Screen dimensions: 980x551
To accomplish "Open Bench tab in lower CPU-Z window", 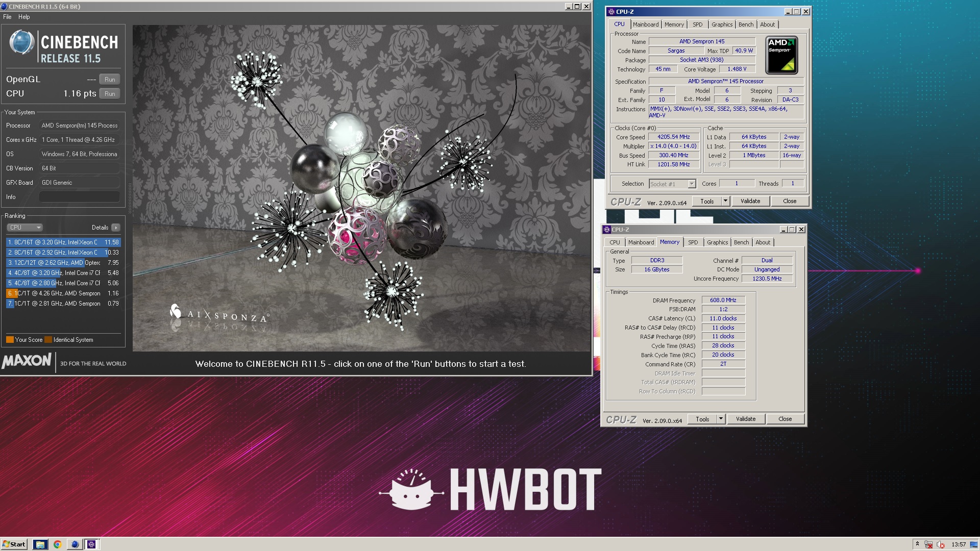I will (x=741, y=243).
